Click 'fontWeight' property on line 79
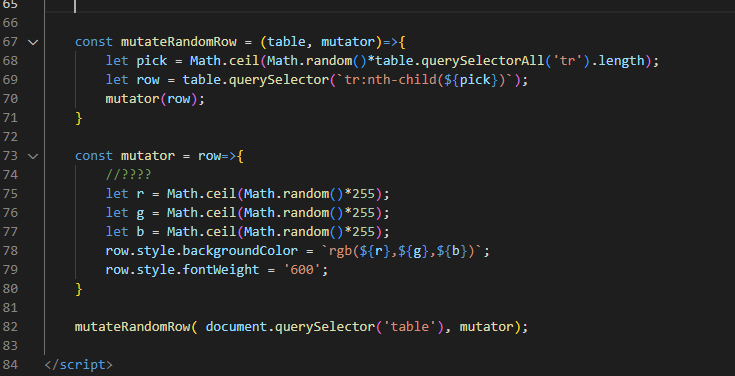735x376 pixels. tap(221, 270)
